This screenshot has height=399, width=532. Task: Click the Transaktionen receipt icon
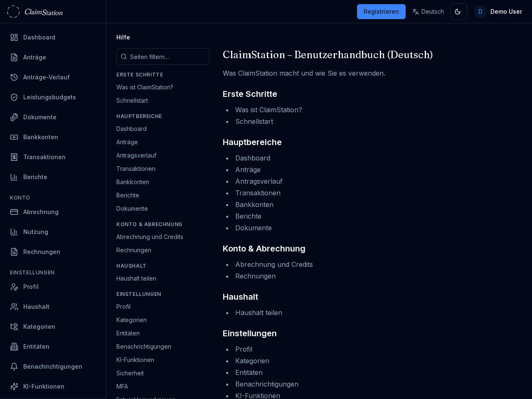[14, 157]
